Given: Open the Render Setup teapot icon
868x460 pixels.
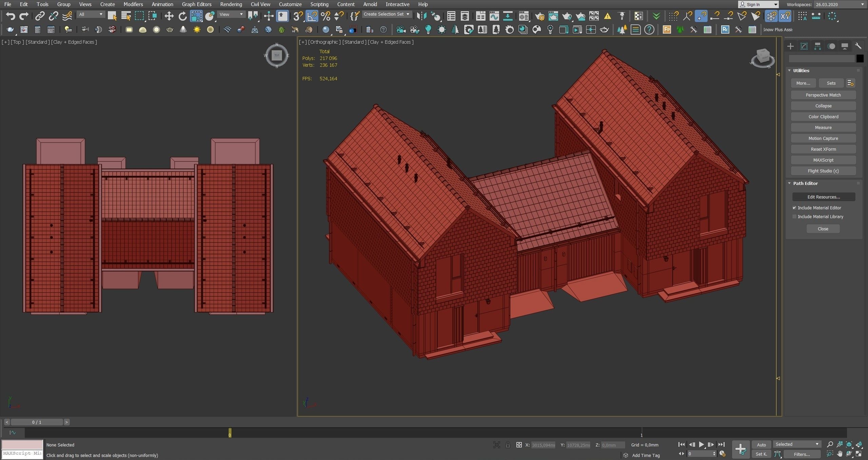Looking at the screenshot, I should click(x=540, y=16).
